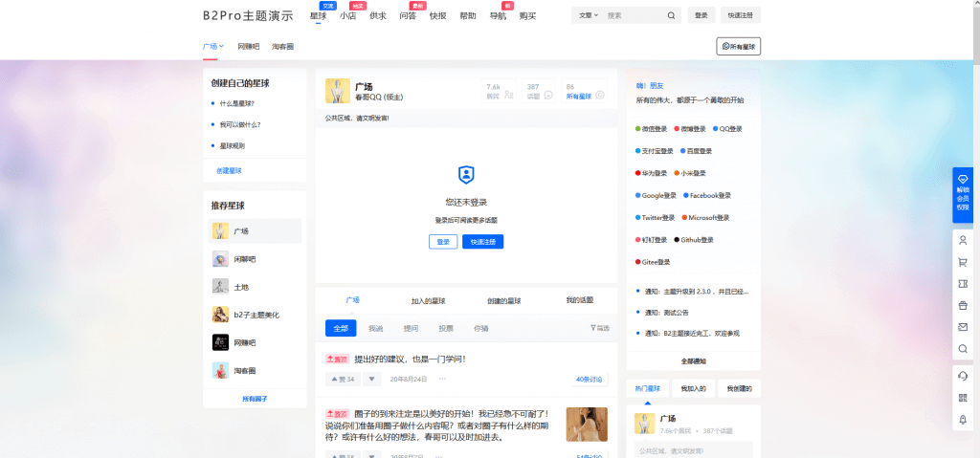Open 购买 in top navigation

[x=528, y=16]
